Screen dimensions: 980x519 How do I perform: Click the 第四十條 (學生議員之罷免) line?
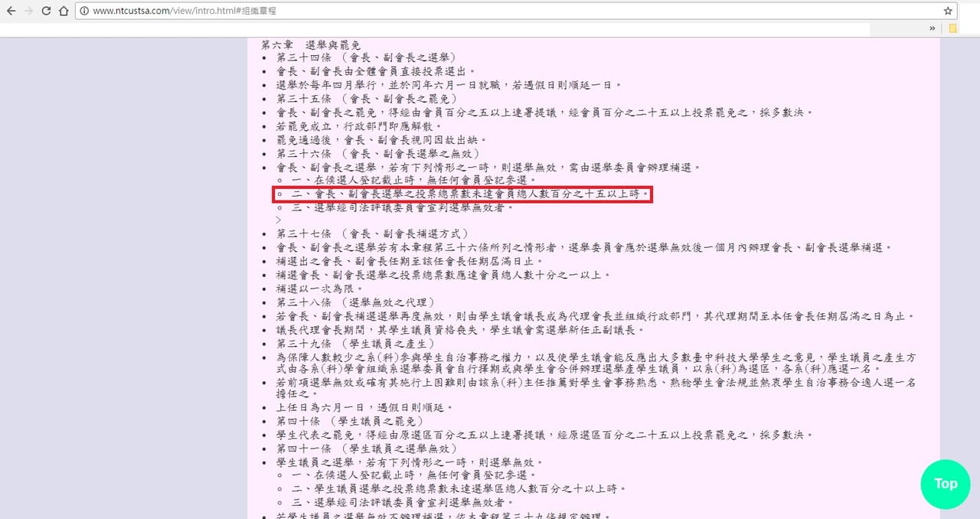coord(350,421)
